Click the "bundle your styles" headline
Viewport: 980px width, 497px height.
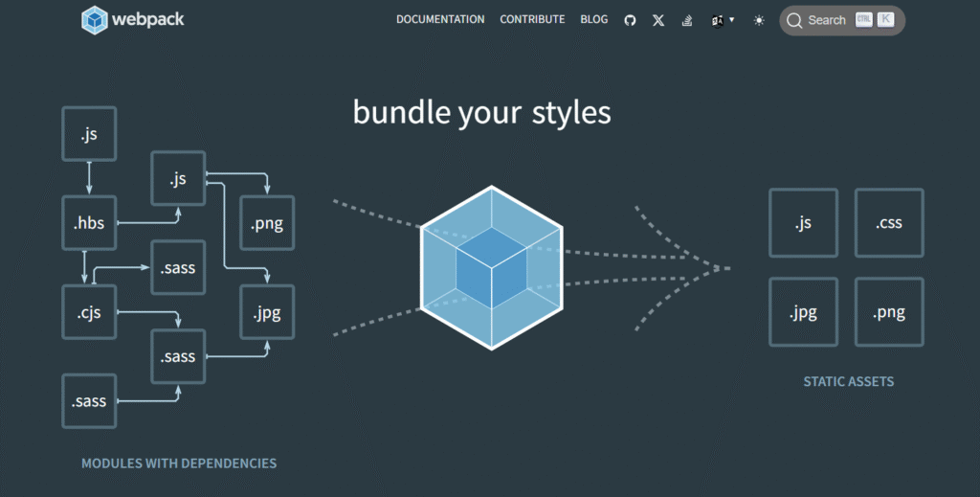coord(481,113)
